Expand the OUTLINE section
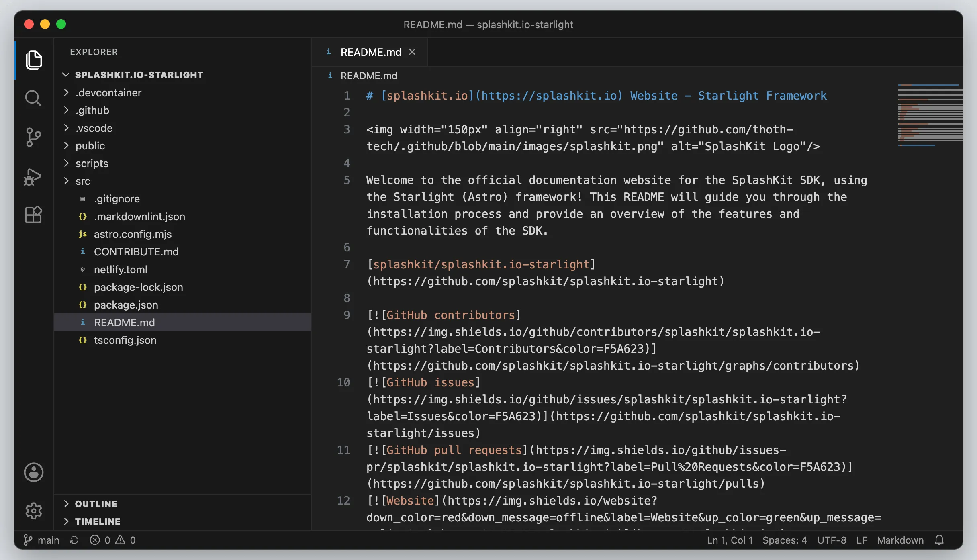This screenshot has height=560, width=977. (182, 504)
